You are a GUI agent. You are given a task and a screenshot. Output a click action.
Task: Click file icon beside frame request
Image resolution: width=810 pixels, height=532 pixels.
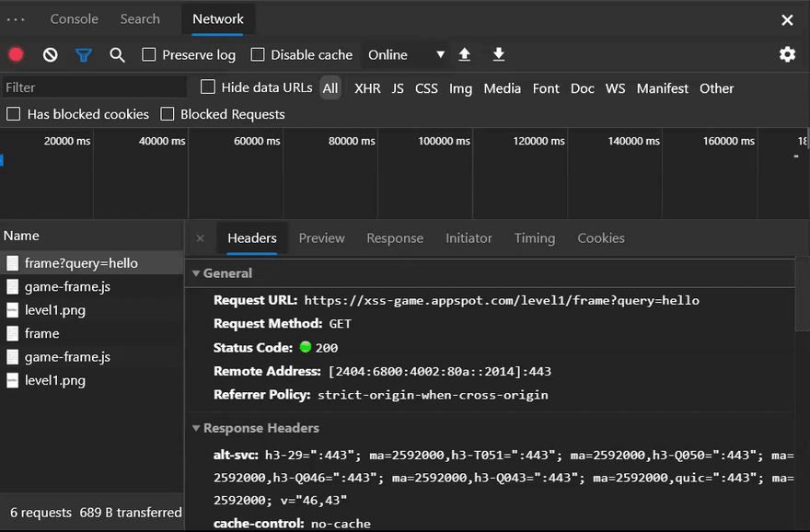[12, 334]
